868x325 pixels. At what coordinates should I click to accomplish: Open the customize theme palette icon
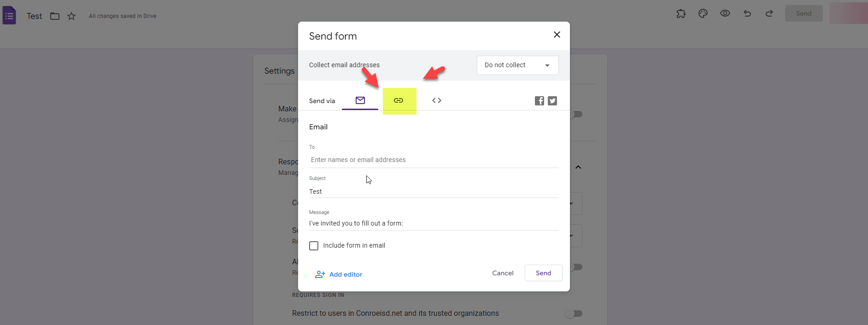(x=703, y=14)
